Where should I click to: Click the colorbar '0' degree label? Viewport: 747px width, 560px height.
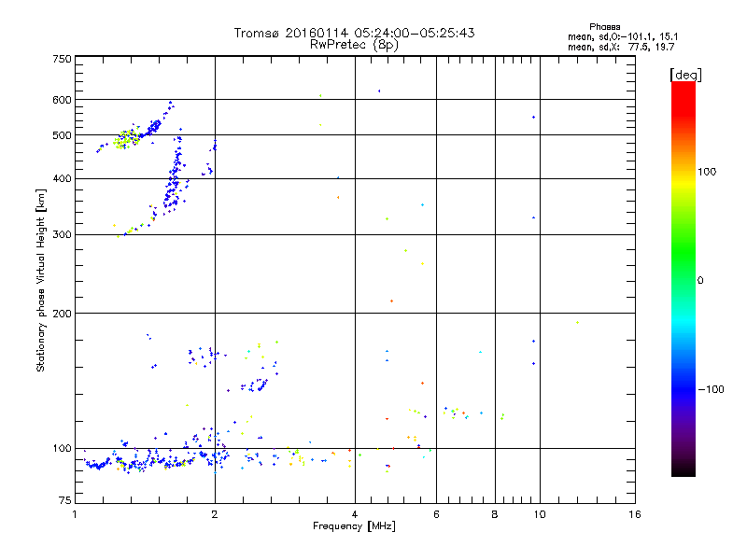[x=700, y=281]
